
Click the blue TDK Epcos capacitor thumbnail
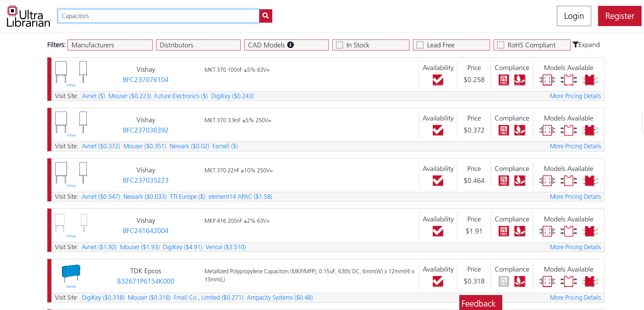(x=71, y=274)
